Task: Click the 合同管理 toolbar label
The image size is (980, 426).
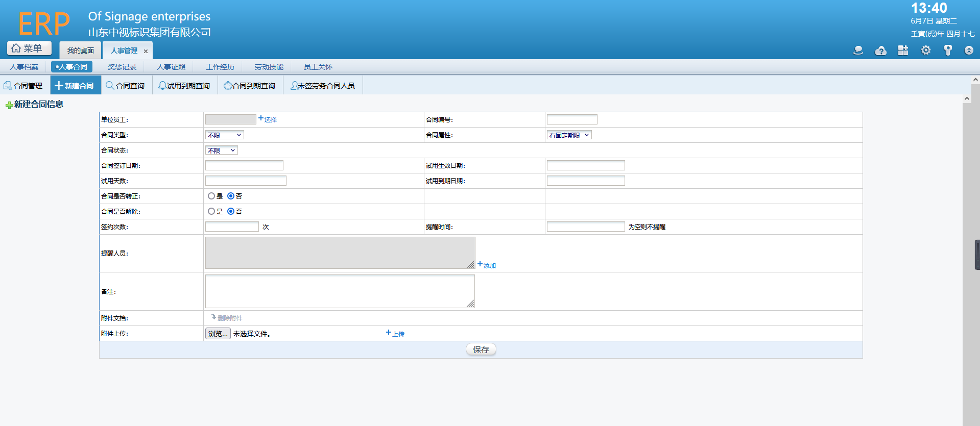Action: 28,86
